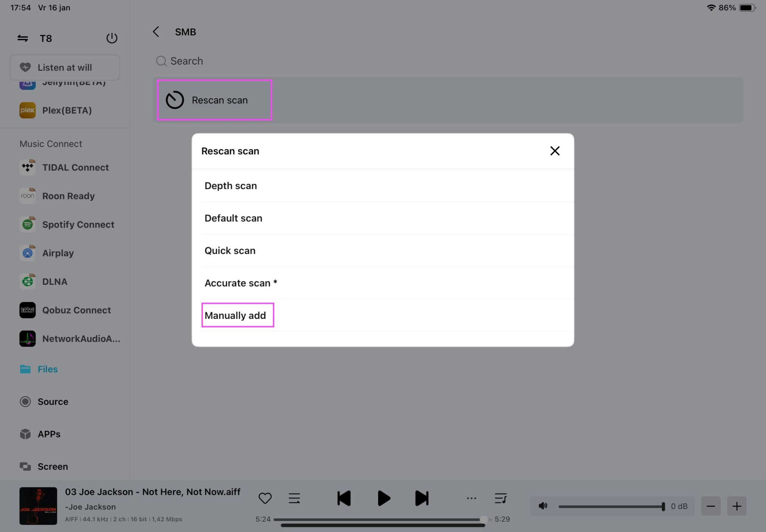Open the play queue icon
766x532 pixels.
(x=501, y=498)
